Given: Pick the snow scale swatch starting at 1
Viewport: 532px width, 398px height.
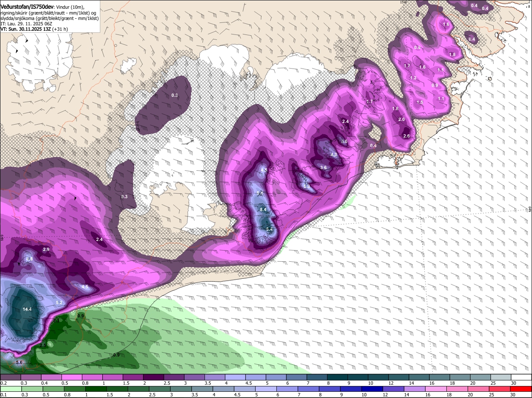Looking at the screenshot, I should point(112,377).
